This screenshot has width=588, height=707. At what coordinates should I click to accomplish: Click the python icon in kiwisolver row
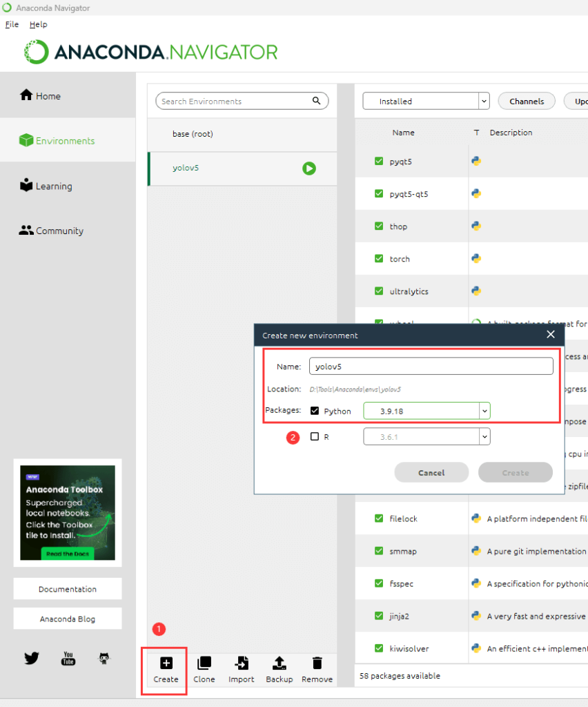pyautogui.click(x=476, y=648)
